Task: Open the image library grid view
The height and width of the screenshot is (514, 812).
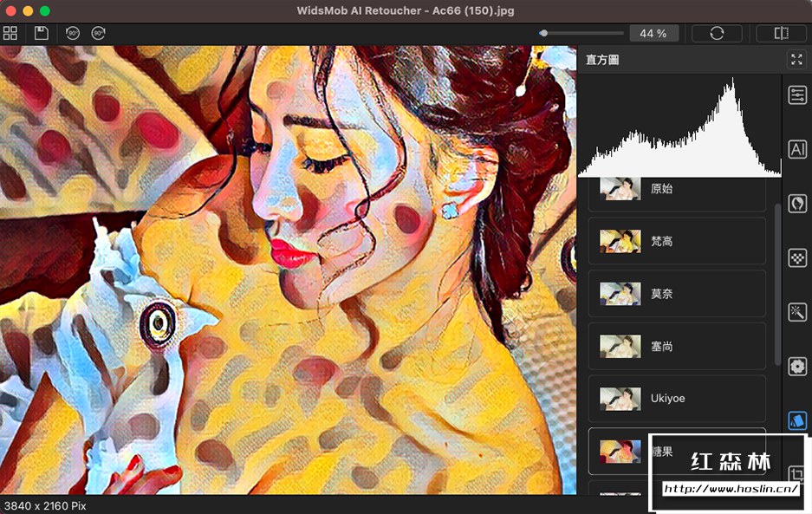Action: (10, 33)
